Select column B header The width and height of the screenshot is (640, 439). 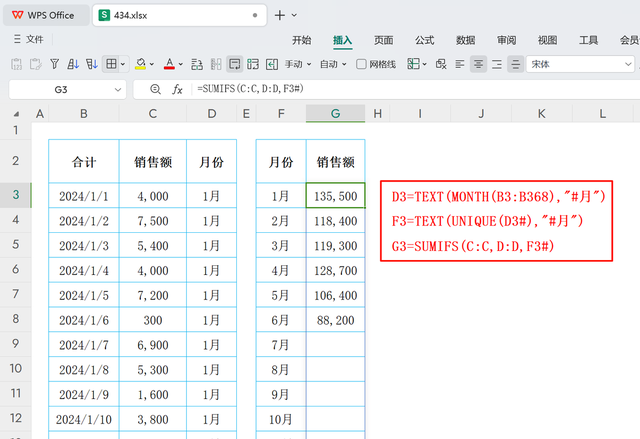(84, 113)
